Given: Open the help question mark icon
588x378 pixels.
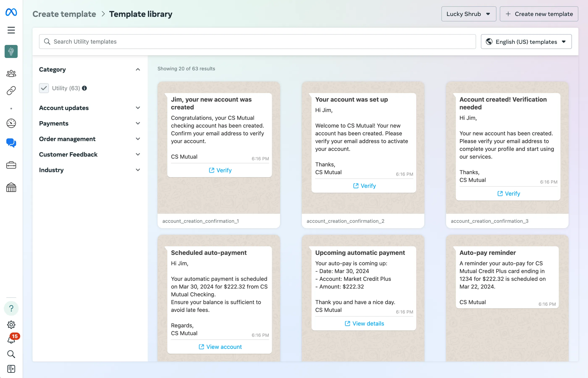Looking at the screenshot, I should 11,308.
